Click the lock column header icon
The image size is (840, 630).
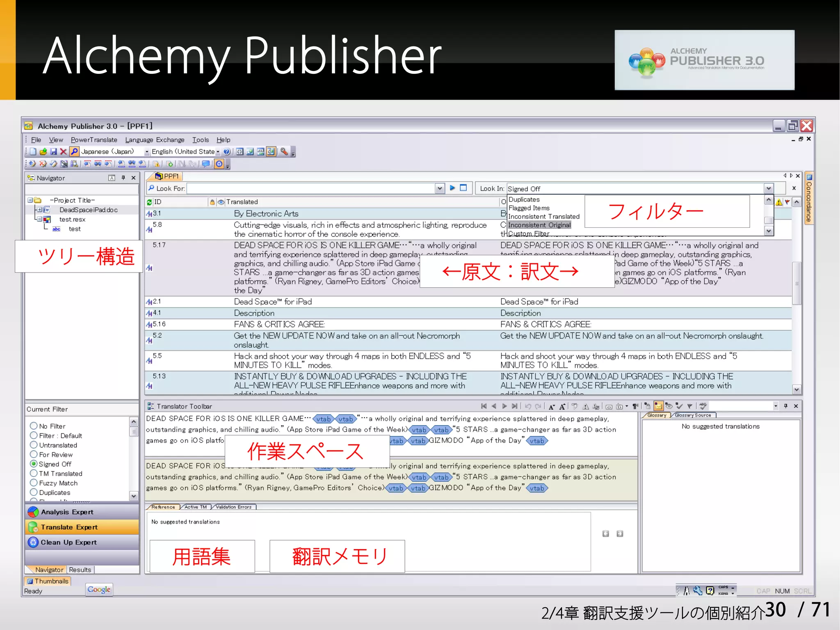pyautogui.click(x=212, y=202)
